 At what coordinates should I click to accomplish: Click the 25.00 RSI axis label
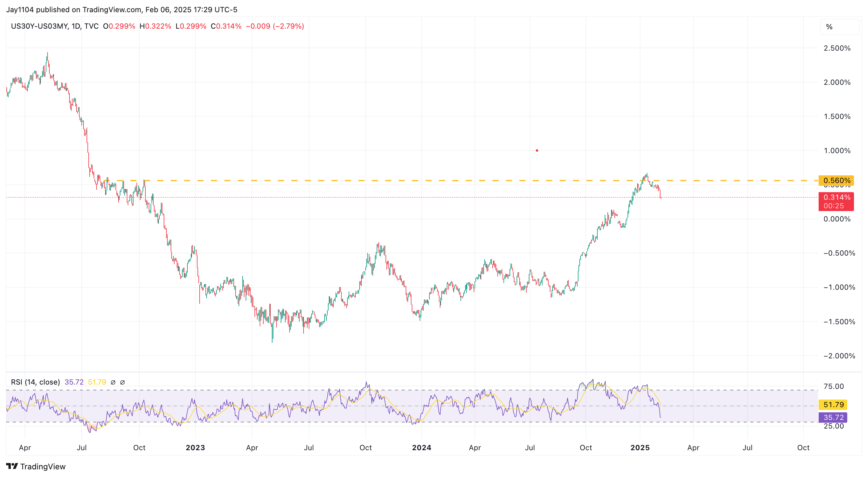[834, 426]
